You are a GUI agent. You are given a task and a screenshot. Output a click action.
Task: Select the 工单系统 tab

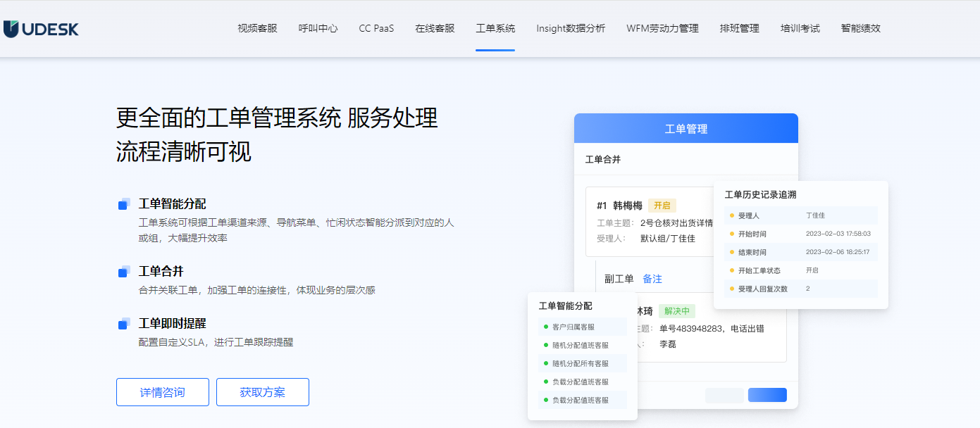(x=495, y=29)
